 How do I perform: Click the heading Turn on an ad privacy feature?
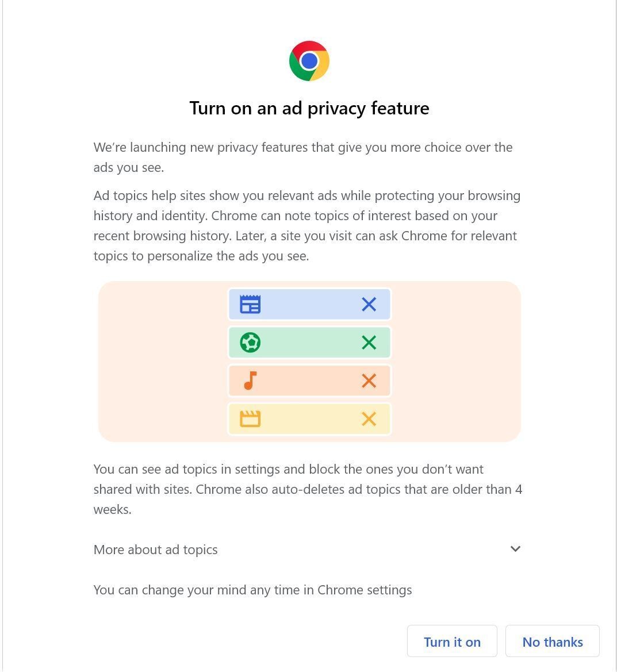(309, 109)
